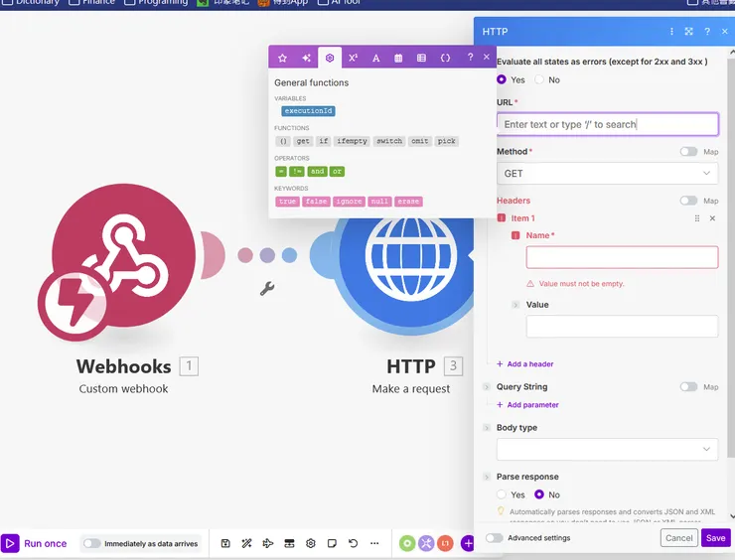The width and height of the screenshot is (735, 560).
Task: Open help for the HTTP module panel
Action: click(x=707, y=32)
